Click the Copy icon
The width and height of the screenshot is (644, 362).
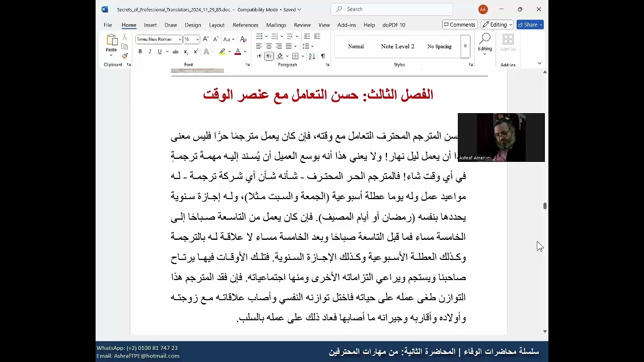[x=125, y=46]
